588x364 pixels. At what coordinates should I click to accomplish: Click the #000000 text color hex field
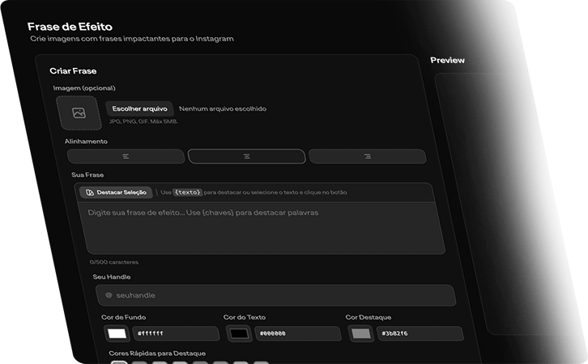tap(297, 333)
